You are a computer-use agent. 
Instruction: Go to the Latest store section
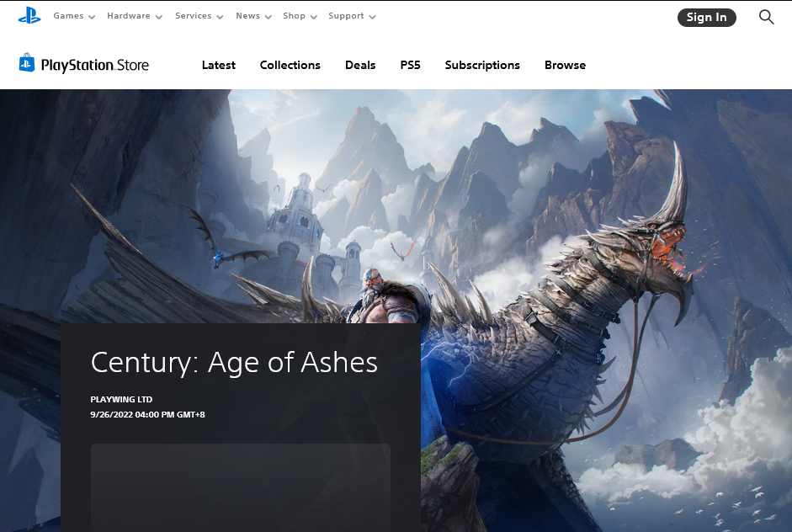(x=219, y=65)
